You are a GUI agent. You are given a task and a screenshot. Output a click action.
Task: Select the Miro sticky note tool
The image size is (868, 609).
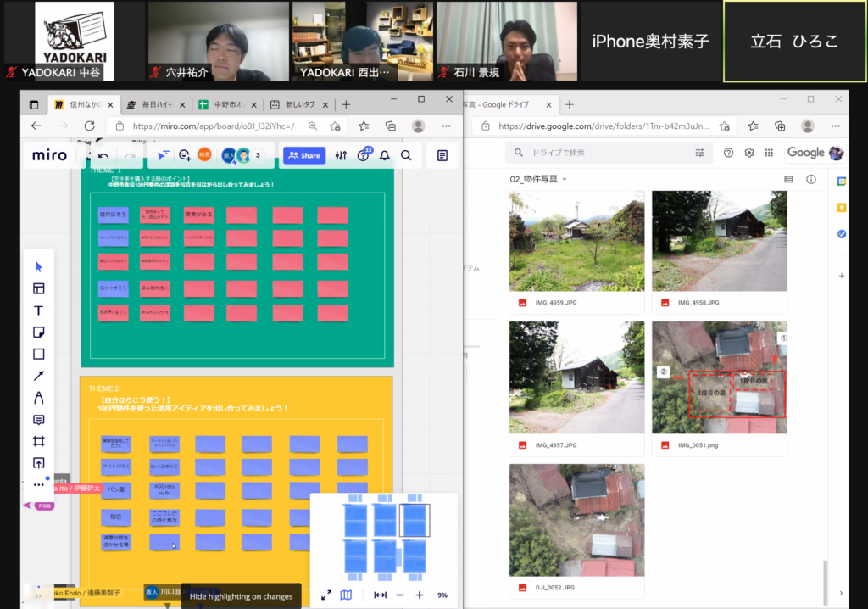pos(39,332)
